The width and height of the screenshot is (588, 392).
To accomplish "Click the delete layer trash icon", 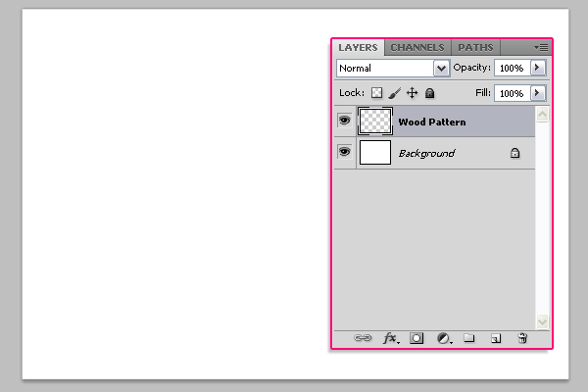I will click(x=522, y=338).
